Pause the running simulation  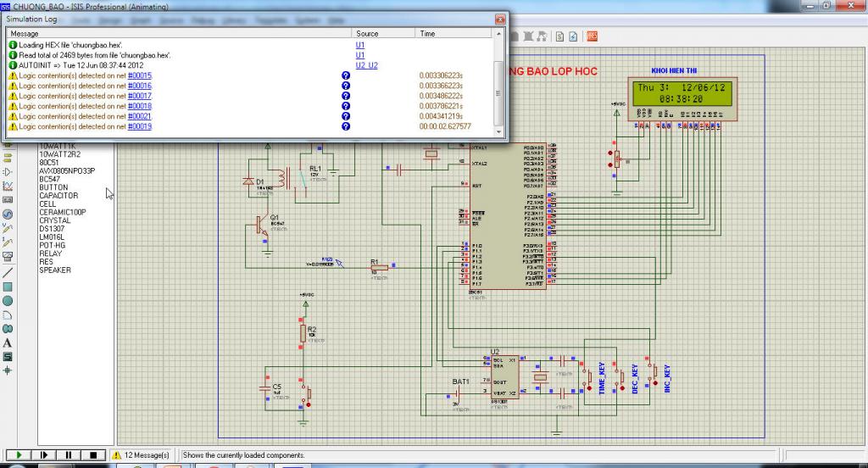click(x=69, y=455)
